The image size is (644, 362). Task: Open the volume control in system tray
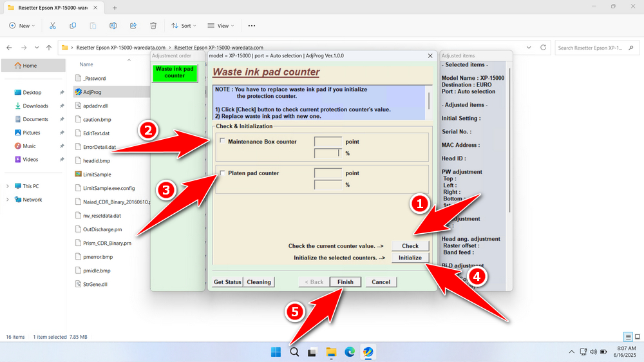(x=593, y=352)
